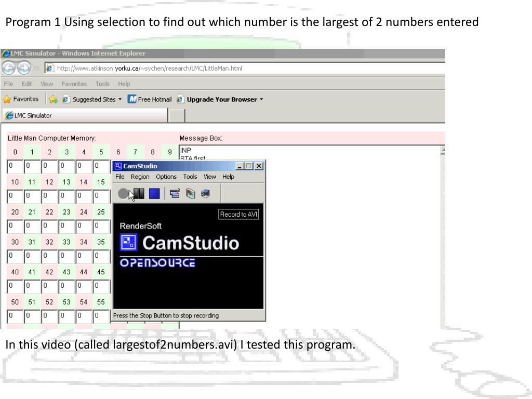Select the LMC Simulator tab

[x=85, y=115]
